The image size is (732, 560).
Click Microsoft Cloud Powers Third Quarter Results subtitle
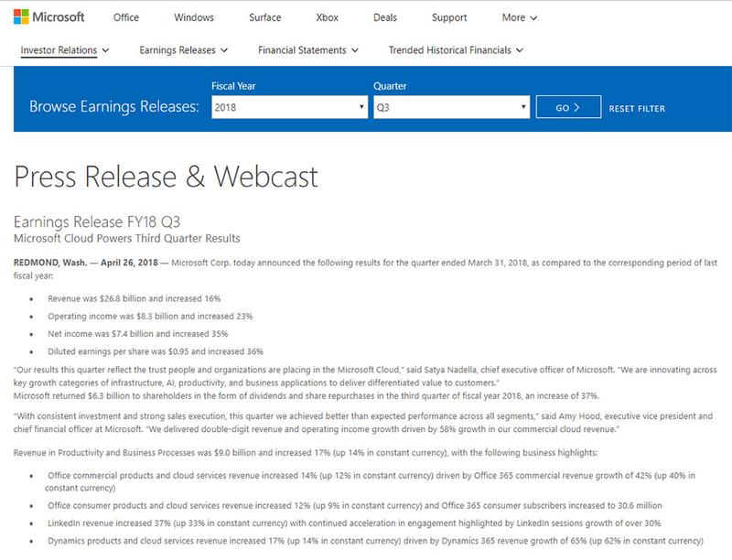tap(126, 239)
